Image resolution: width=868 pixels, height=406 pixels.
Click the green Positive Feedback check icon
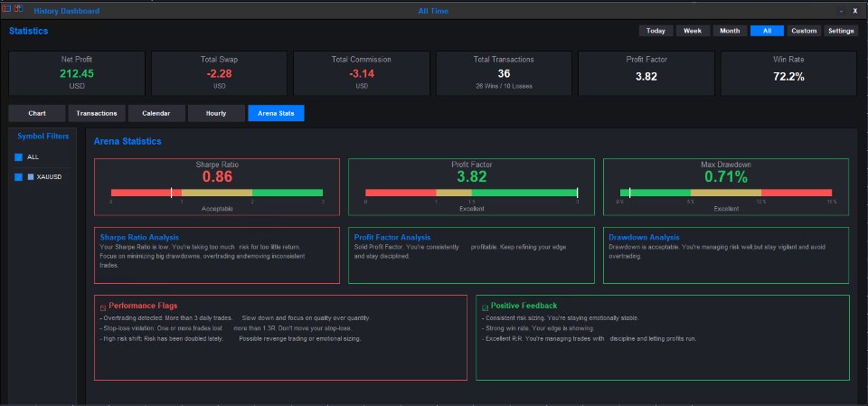485,307
